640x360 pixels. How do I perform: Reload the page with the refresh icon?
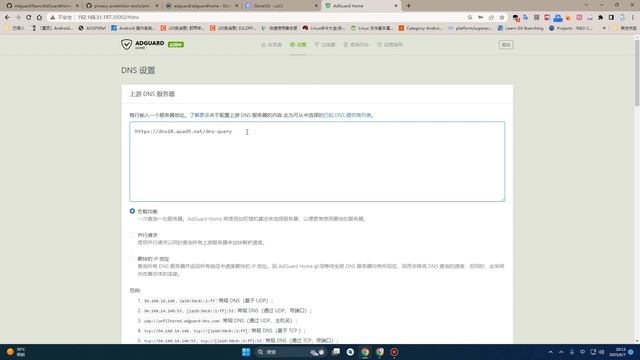29,17
